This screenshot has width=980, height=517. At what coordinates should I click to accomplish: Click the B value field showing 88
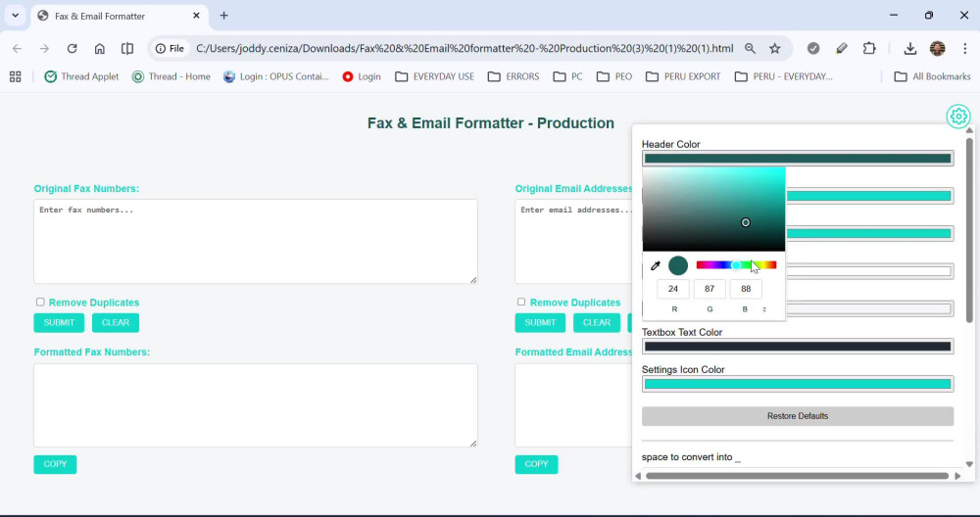(746, 289)
